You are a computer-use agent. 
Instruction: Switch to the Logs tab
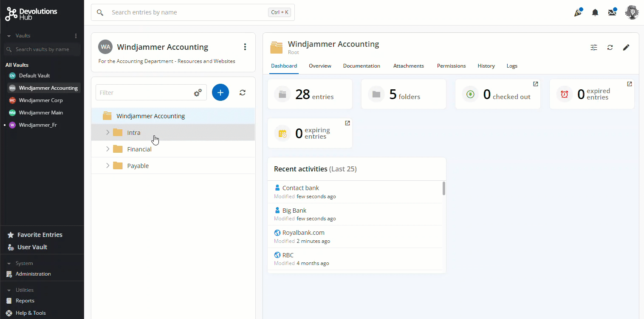(512, 66)
